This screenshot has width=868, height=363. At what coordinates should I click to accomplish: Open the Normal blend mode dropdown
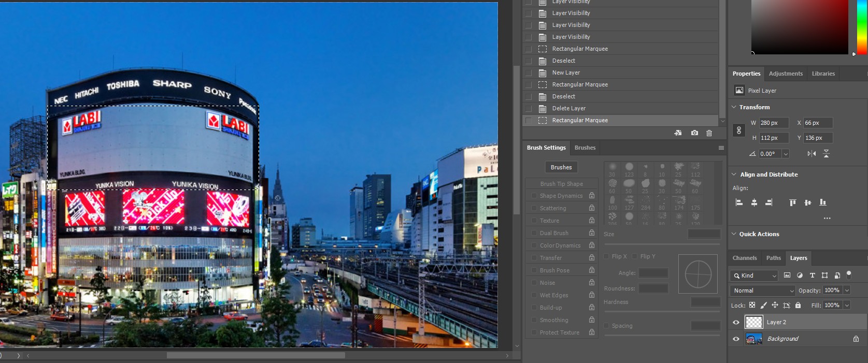[x=762, y=291]
